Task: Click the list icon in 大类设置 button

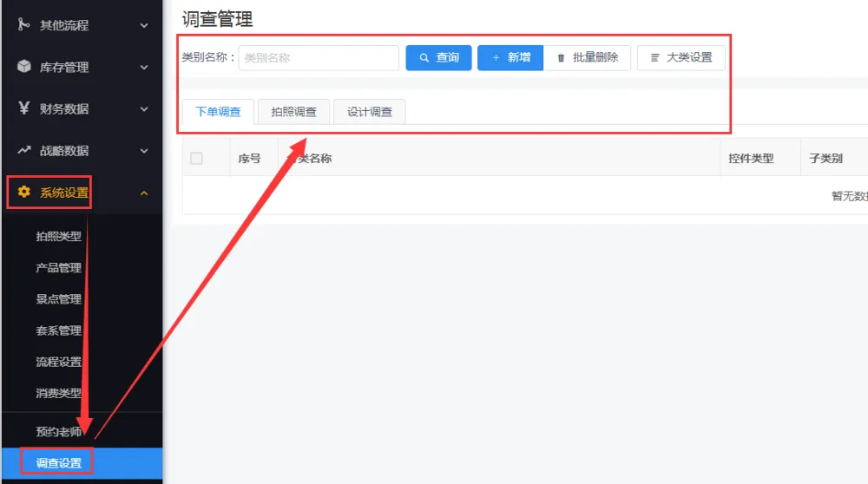Action: 654,58
